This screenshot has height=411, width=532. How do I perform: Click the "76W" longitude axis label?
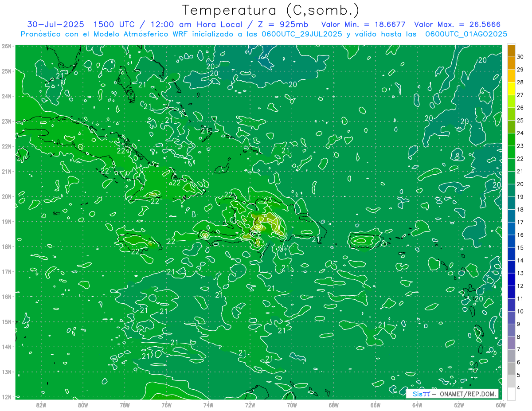(167, 405)
